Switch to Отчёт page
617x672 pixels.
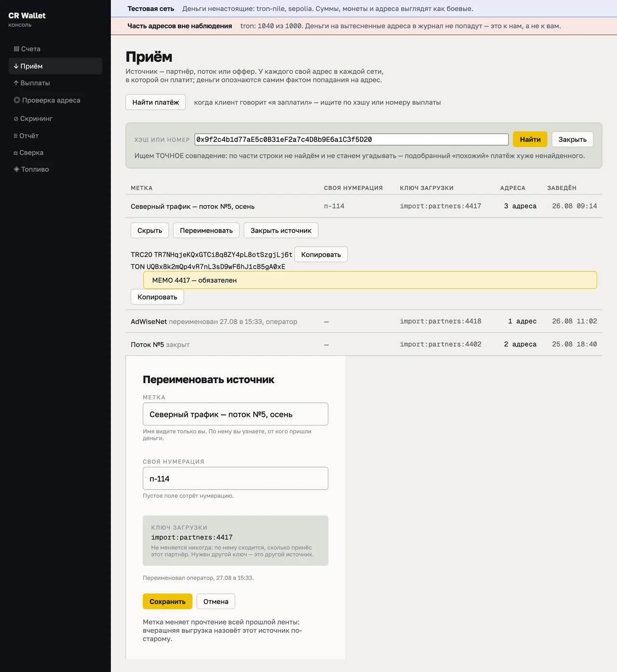point(55,136)
